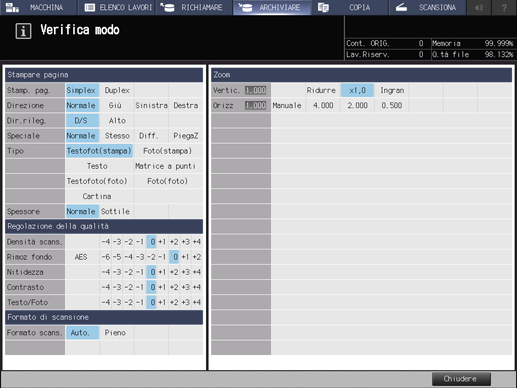Open the SCANSIONA tab
Image resolution: width=517 pixels, height=388 pixels.
click(x=427, y=7)
